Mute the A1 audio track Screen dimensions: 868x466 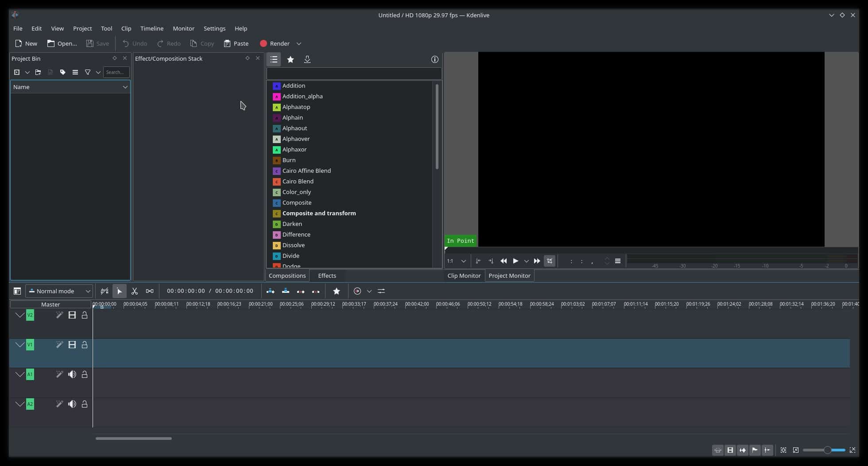tap(72, 374)
